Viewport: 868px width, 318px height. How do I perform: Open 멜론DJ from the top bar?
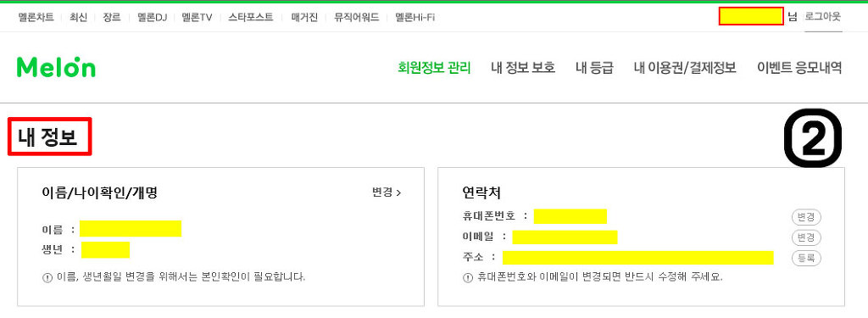point(152,17)
